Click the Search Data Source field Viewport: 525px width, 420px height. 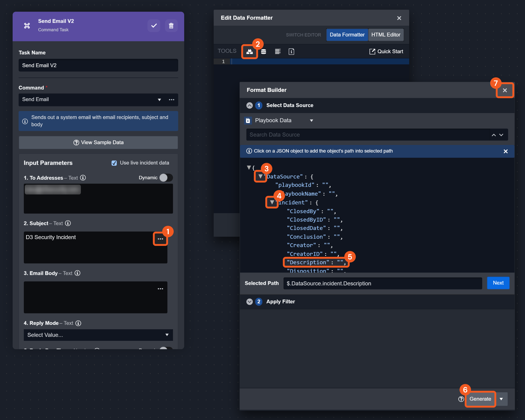coord(365,135)
